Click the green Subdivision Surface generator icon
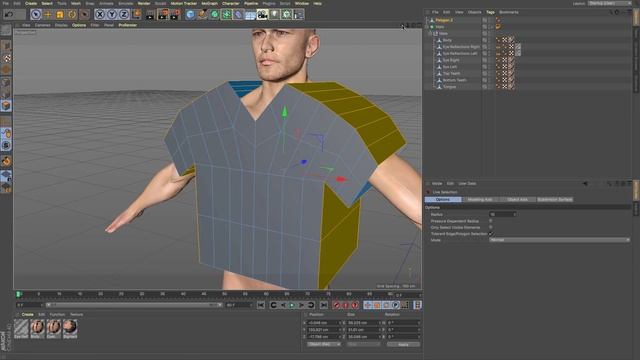Image resolution: width=640 pixels, height=360 pixels. click(215, 15)
